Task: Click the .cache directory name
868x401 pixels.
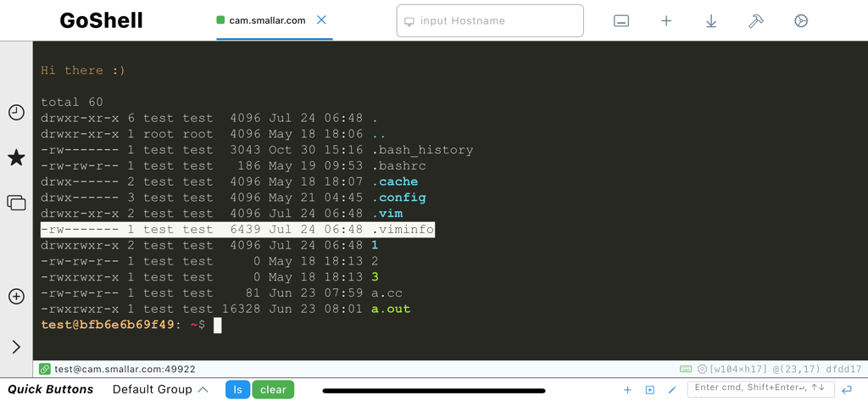Action: (395, 181)
